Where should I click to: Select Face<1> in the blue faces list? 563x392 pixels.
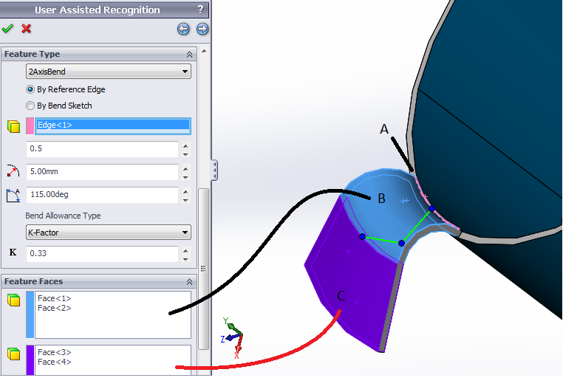tap(55, 298)
